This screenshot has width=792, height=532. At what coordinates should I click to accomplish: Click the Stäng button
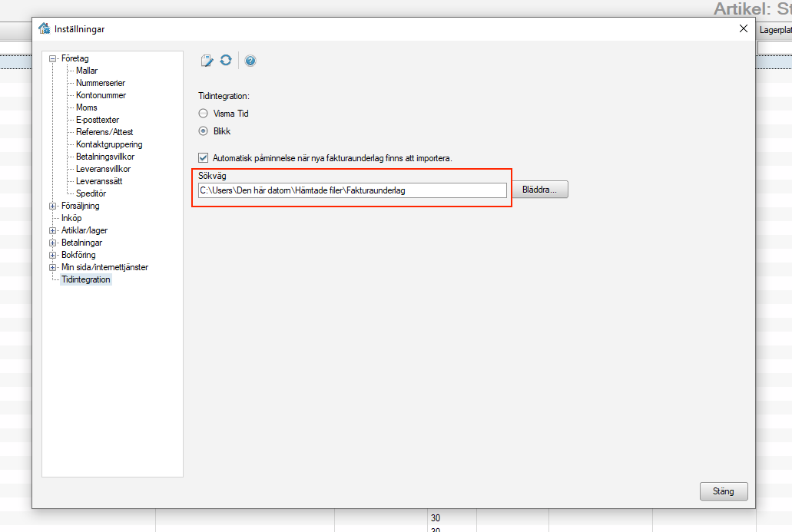tap(724, 491)
